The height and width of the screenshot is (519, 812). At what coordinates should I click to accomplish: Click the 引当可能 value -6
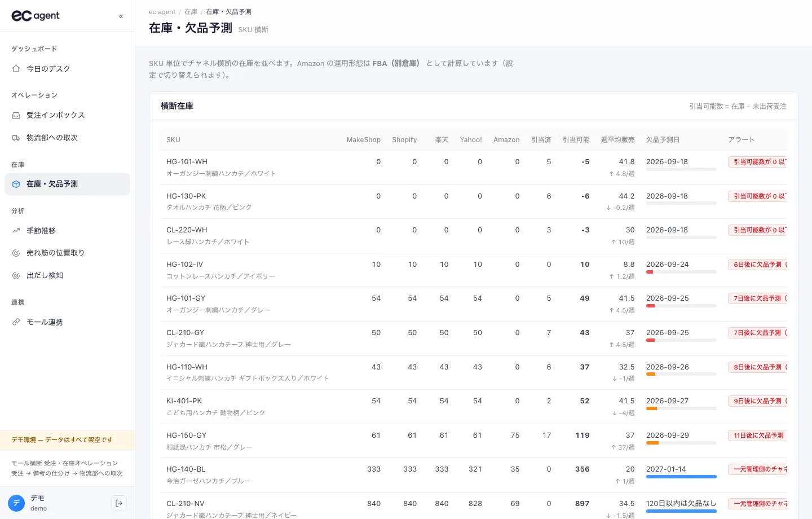[x=585, y=196]
